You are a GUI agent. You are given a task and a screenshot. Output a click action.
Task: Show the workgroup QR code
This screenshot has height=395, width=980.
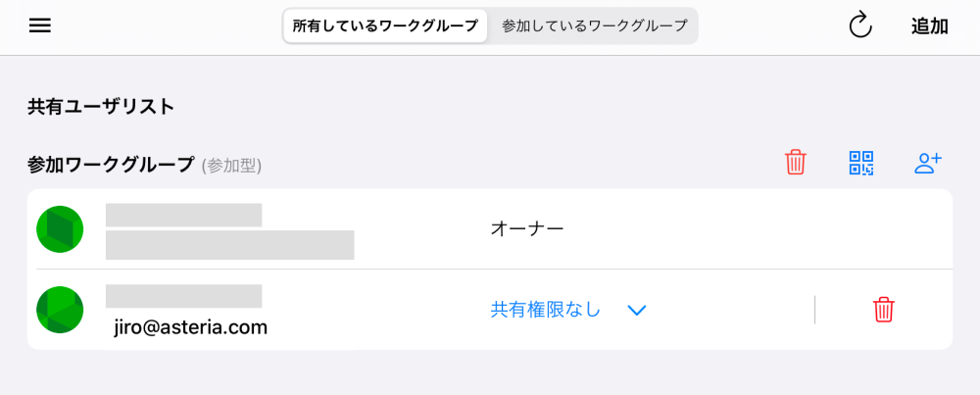click(x=861, y=163)
